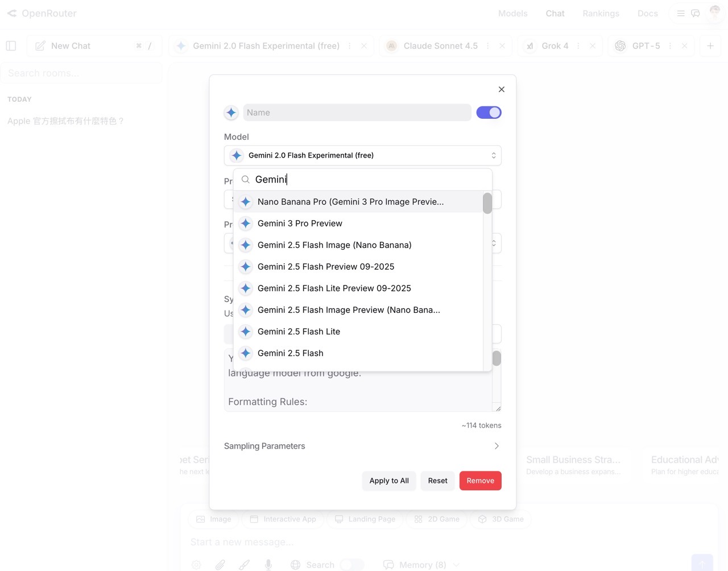Select Gemini 3 Pro Preview from list

[x=300, y=224]
